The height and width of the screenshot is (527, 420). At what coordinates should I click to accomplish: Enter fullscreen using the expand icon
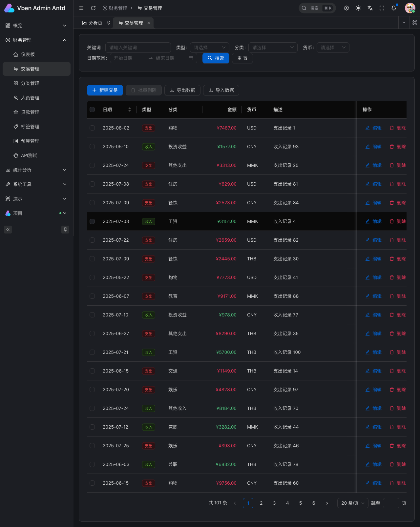click(x=382, y=8)
